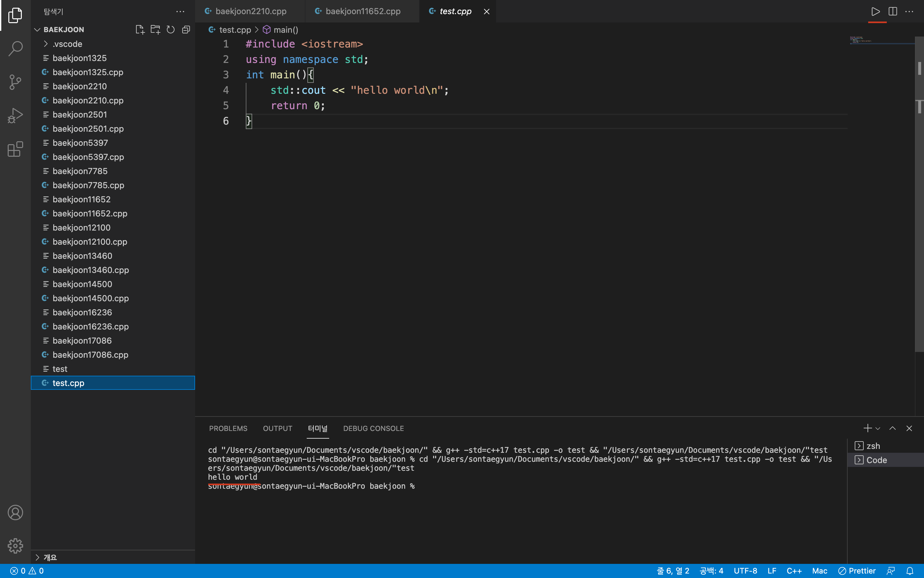
Task: Create a new file in BAEKJOON
Action: pos(140,30)
